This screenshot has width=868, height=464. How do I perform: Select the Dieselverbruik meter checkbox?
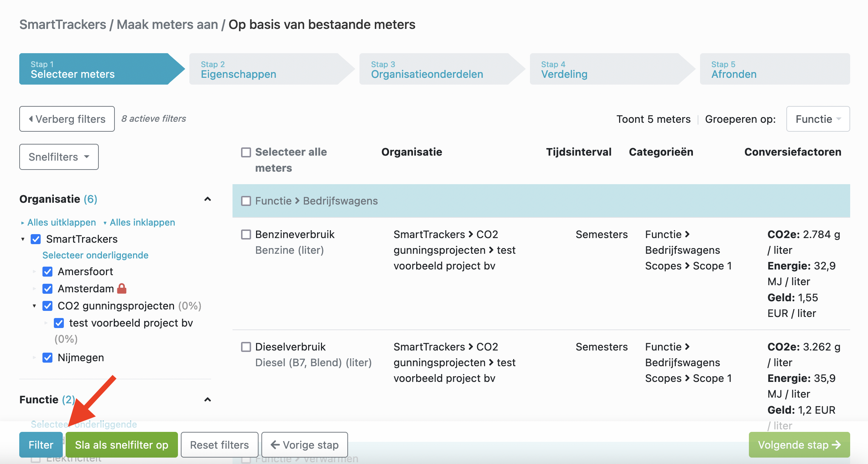click(246, 347)
